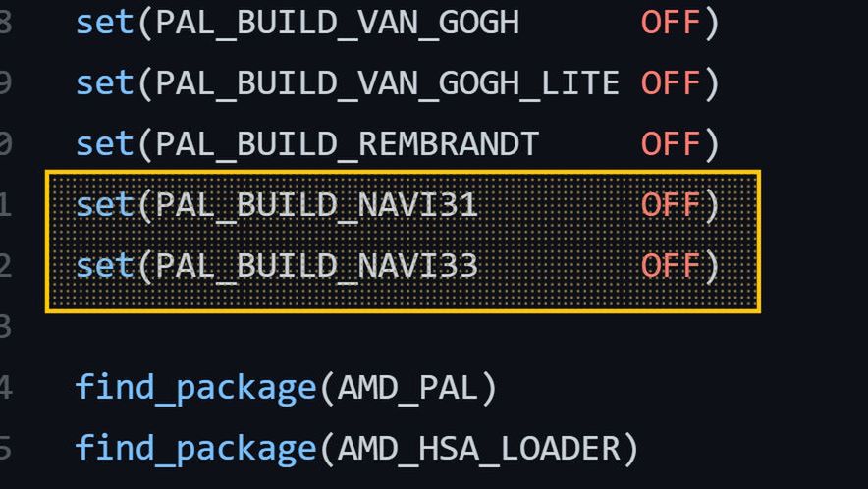868x489 pixels.
Task: Click find_package keyword before AMD_HSA_LOADER
Action: tap(194, 448)
